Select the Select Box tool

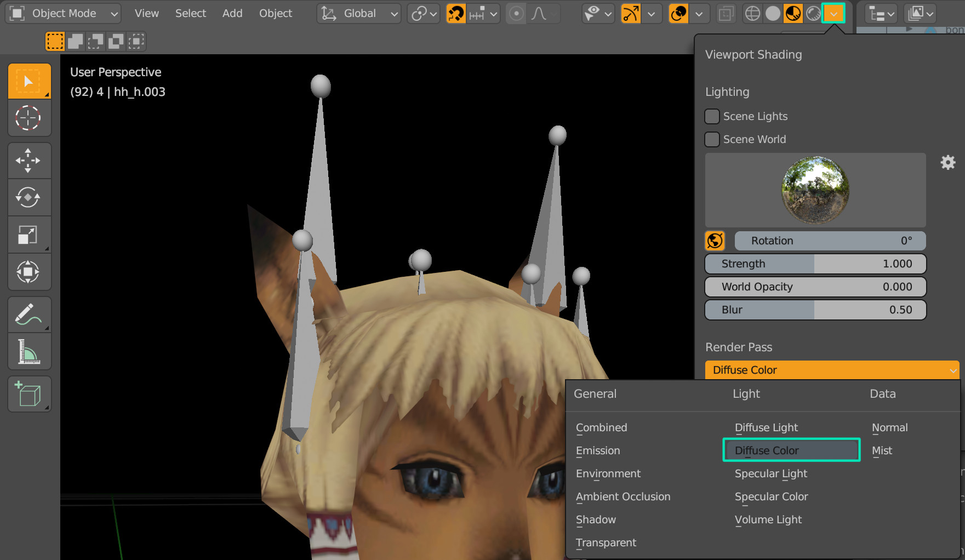tap(29, 81)
